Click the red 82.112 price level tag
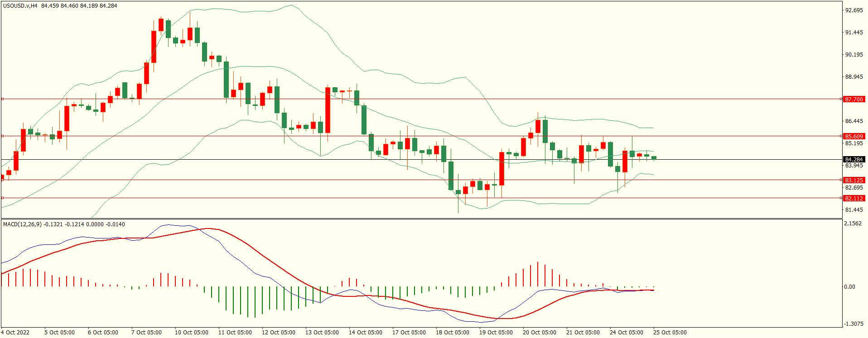 tap(854, 198)
